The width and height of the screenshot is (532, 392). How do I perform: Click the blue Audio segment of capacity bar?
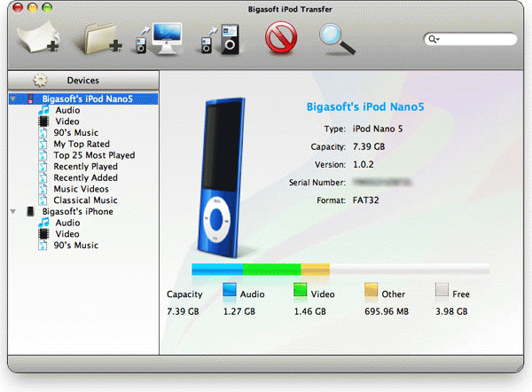coord(217,270)
